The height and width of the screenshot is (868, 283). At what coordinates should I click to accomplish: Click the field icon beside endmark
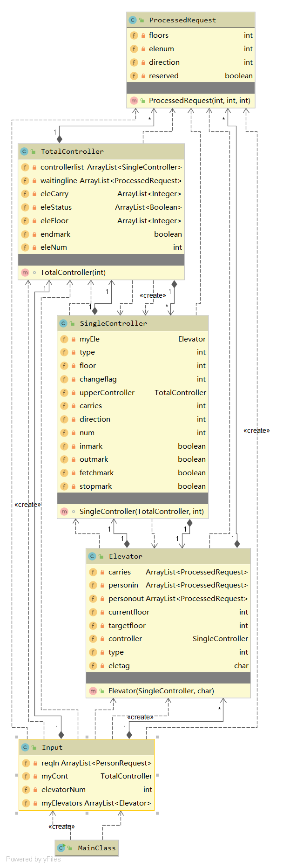pyautogui.click(x=25, y=234)
